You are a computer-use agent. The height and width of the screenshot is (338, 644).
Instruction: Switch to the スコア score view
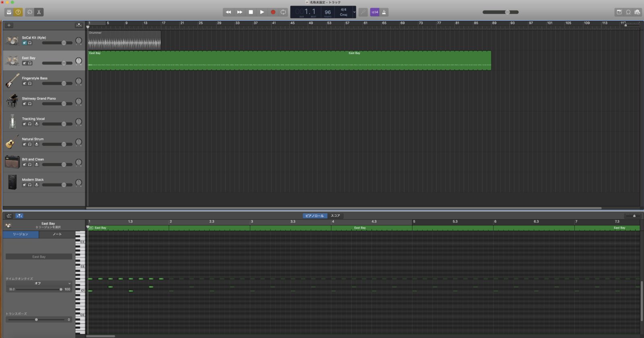[335, 216]
